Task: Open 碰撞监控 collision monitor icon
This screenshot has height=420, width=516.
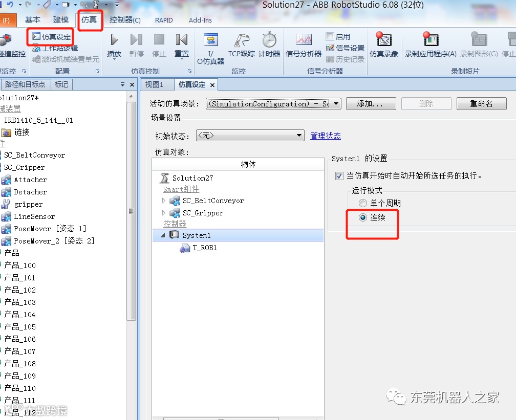Action: tap(6, 40)
